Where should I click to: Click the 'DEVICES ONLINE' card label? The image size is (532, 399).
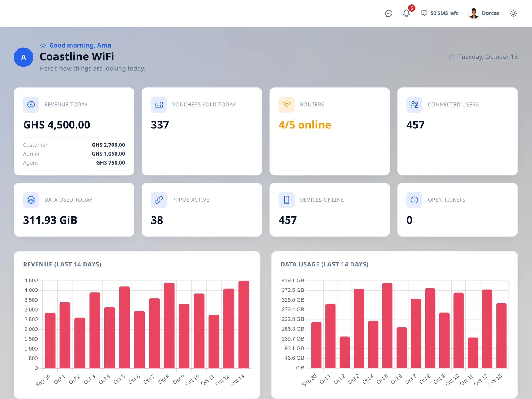tap(322, 200)
